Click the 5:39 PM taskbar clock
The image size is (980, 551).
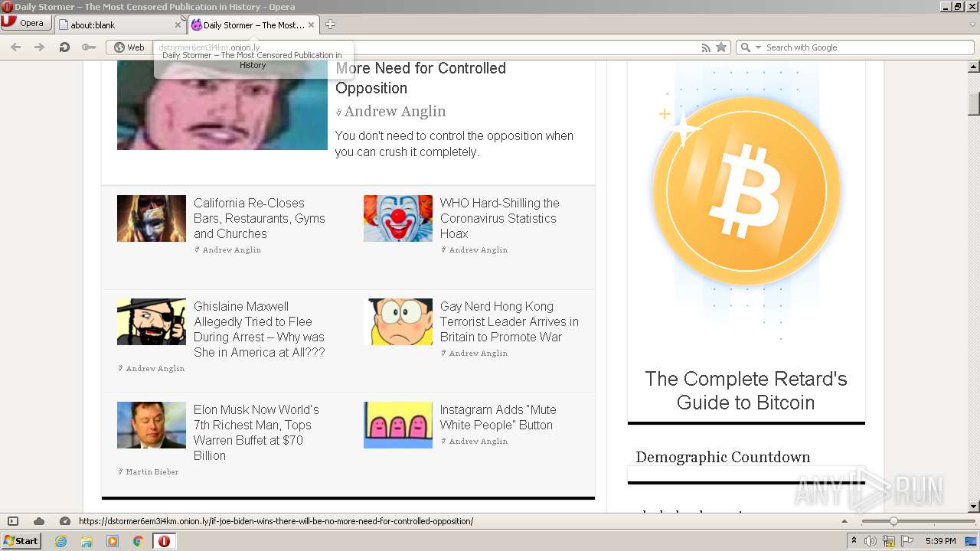tap(941, 541)
